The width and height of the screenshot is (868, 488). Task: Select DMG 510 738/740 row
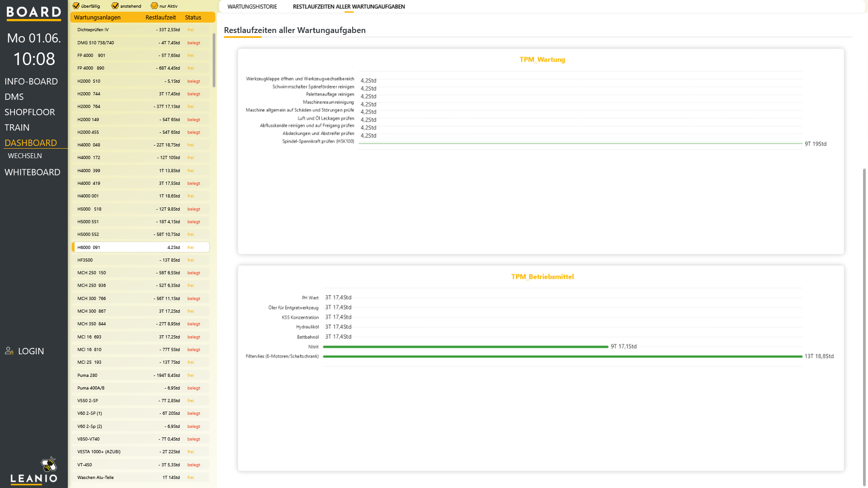[x=140, y=43]
